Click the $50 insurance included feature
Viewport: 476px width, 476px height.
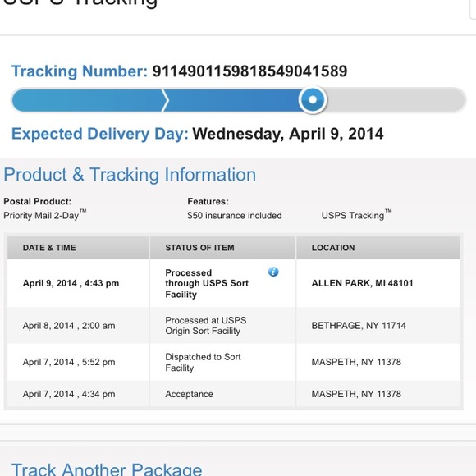pos(235,216)
